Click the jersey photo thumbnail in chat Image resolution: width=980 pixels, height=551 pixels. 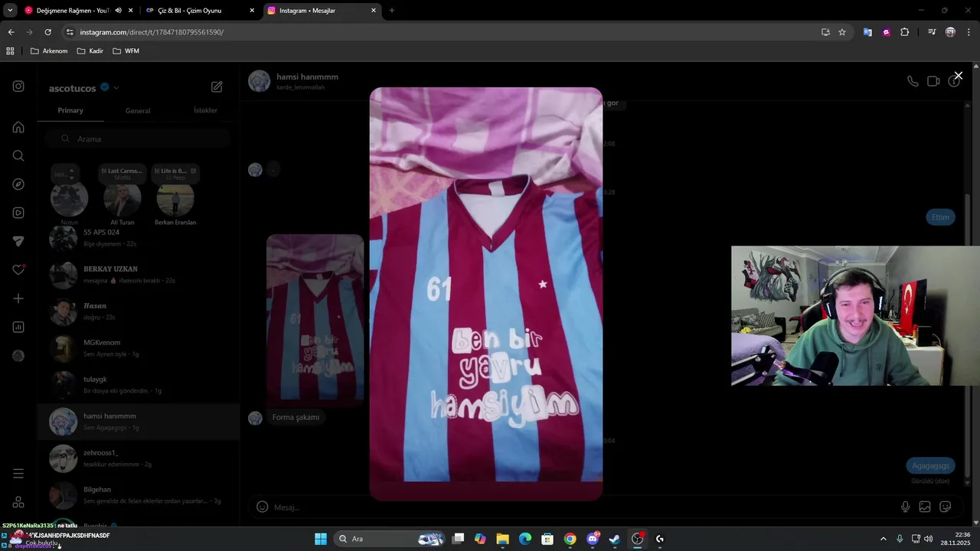click(x=315, y=321)
